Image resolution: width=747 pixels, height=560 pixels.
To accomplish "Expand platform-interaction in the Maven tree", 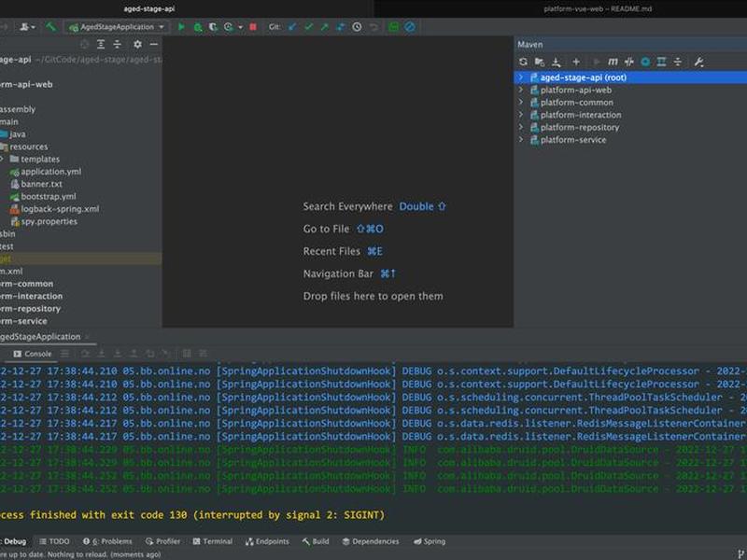I will 521,114.
